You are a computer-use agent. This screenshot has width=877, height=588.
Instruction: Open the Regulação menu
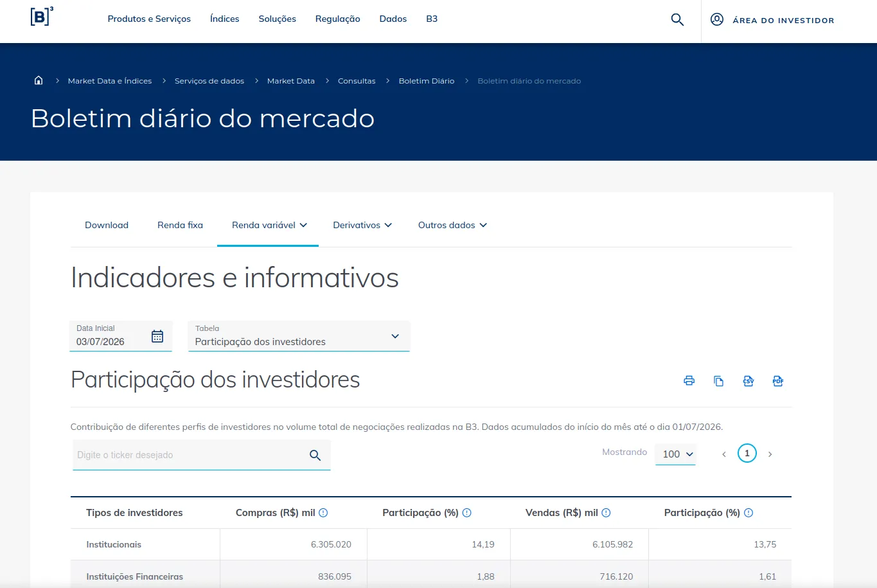338,19
